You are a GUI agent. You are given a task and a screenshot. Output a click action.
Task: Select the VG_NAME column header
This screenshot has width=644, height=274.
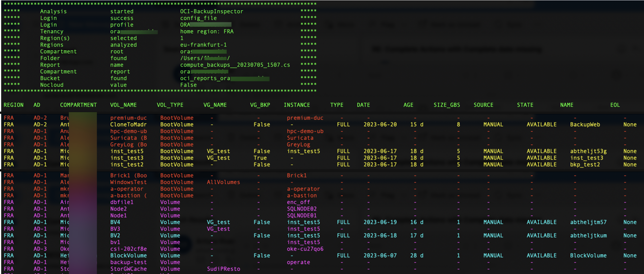point(215,105)
